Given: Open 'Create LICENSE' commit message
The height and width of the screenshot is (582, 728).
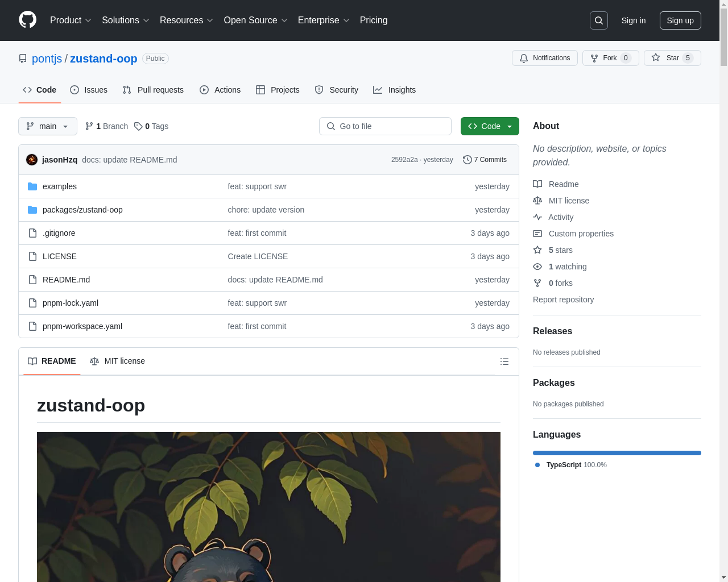Looking at the screenshot, I should pyautogui.click(x=258, y=256).
